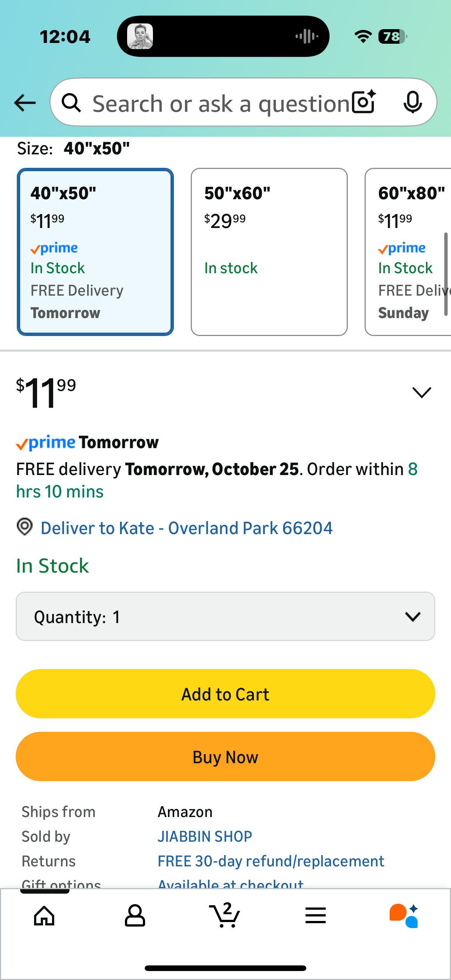Click the Buy Now button
The image size is (451, 980).
point(225,757)
